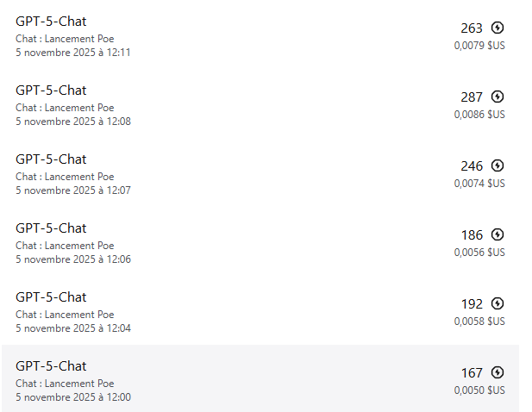
Task: Click the 0,0074 $US cost amount
Action: click(479, 184)
